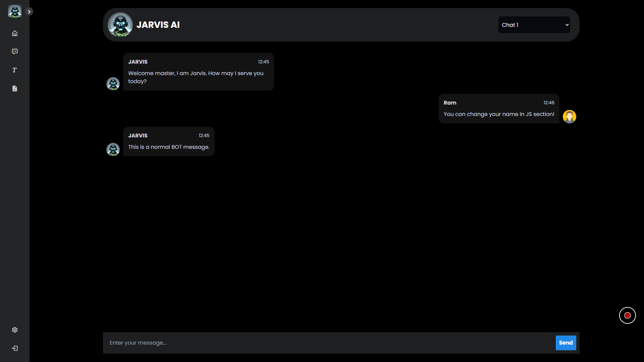Open the chat bot sidebar icon

15,52
